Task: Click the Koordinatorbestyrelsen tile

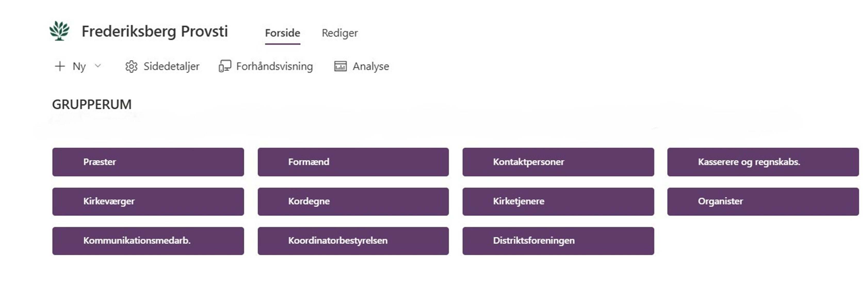Action: [x=353, y=241]
